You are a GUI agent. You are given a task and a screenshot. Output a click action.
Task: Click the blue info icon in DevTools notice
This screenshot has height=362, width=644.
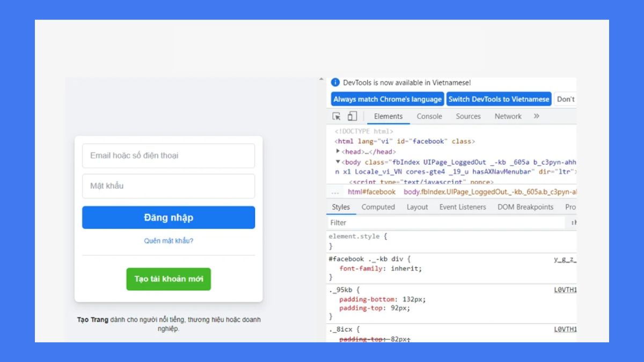pyautogui.click(x=335, y=83)
